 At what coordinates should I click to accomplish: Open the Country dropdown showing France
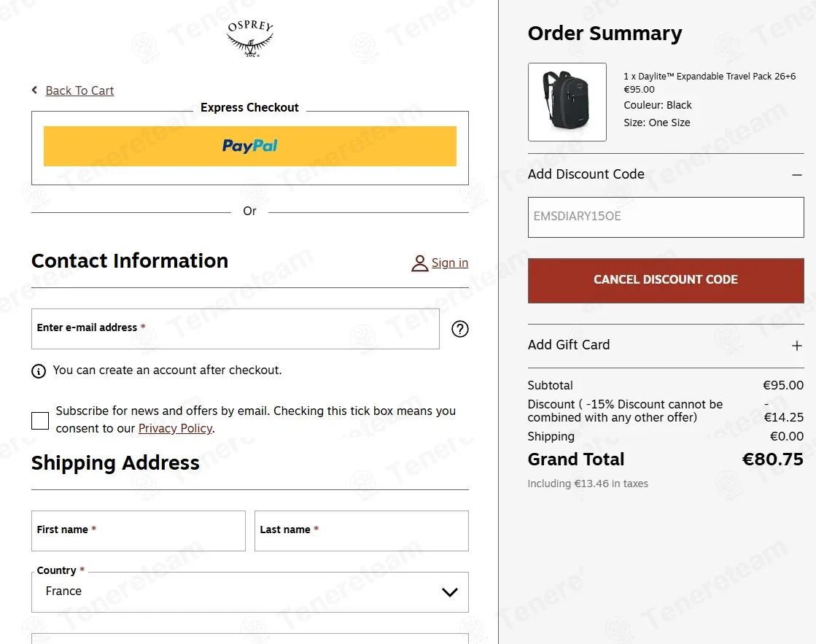coord(250,592)
